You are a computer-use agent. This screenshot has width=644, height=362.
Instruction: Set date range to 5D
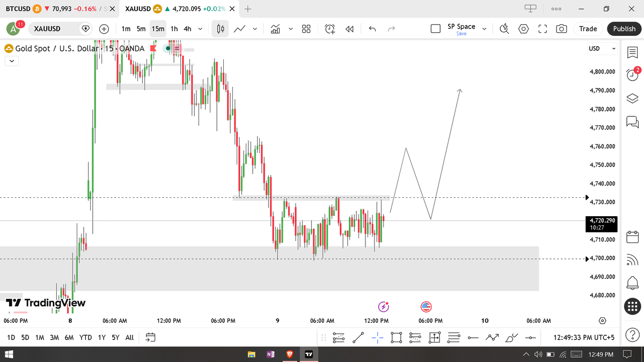click(25, 337)
